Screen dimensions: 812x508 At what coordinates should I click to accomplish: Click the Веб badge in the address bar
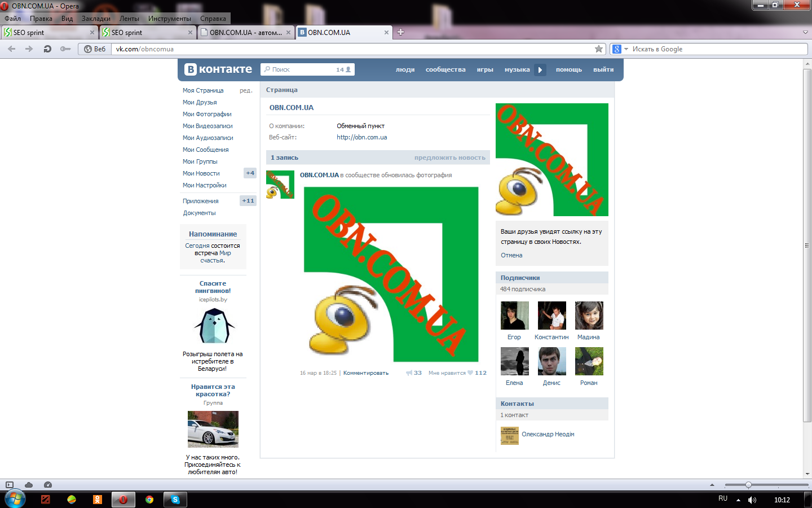[95, 49]
